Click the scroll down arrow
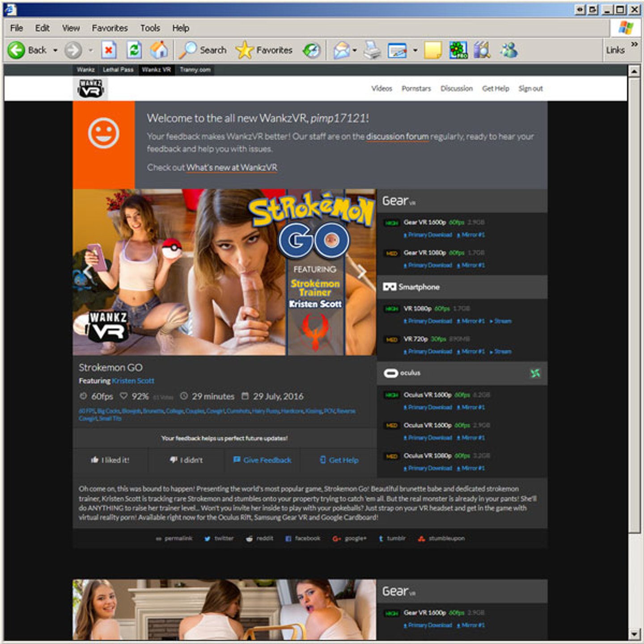 [x=634, y=634]
